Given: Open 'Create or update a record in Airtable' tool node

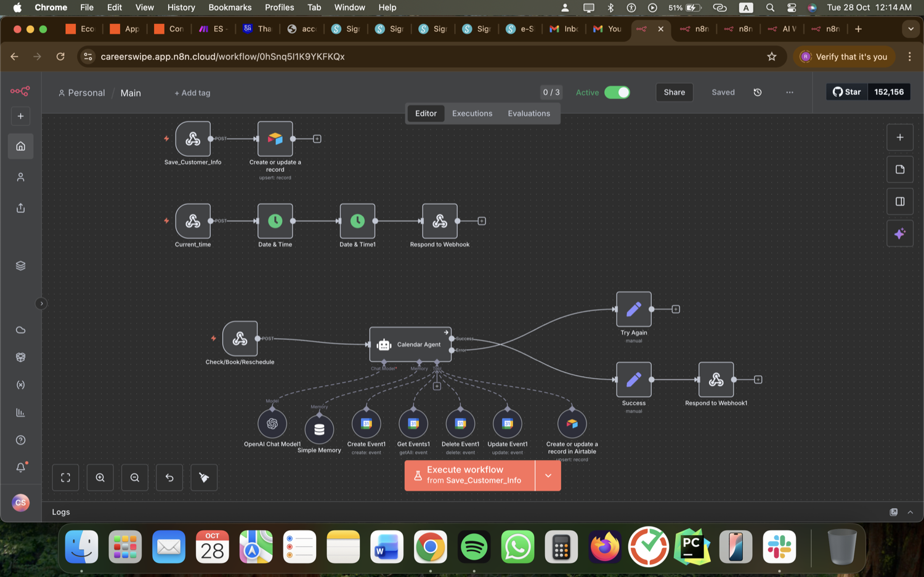Looking at the screenshot, I should click(x=572, y=424).
